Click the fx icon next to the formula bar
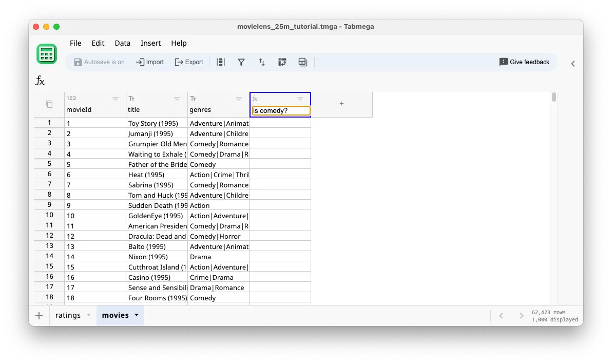The height and width of the screenshot is (364, 612). coord(40,81)
